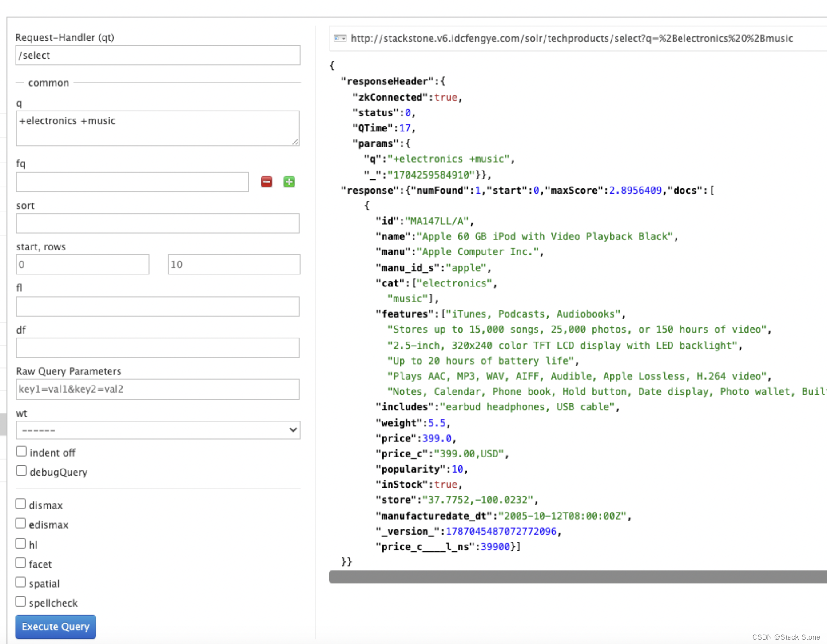The height and width of the screenshot is (644, 827).
Task: Focus the fq filter query field
Action: pos(132,182)
